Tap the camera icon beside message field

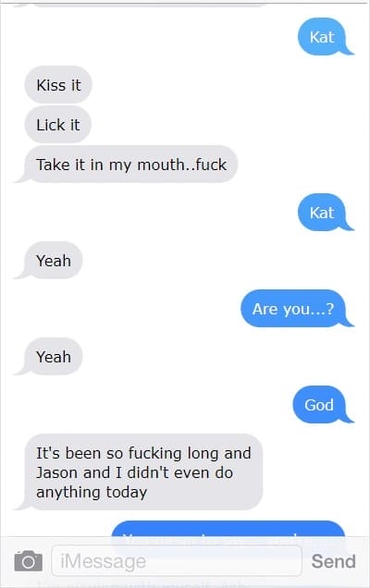tap(28, 561)
